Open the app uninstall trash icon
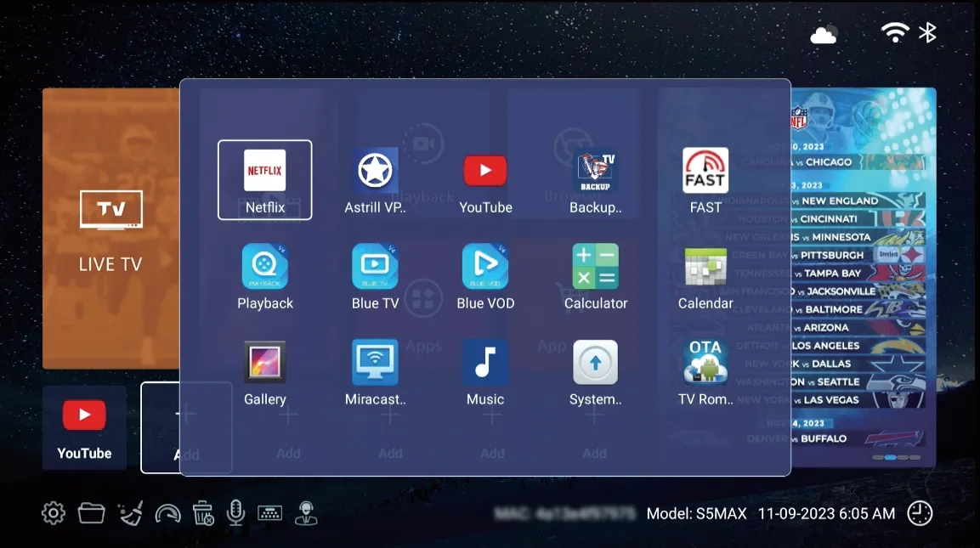This screenshot has width=980, height=548. click(203, 513)
